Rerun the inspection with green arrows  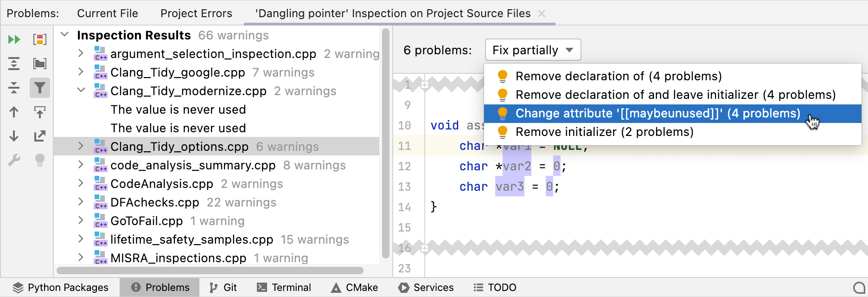(14, 39)
